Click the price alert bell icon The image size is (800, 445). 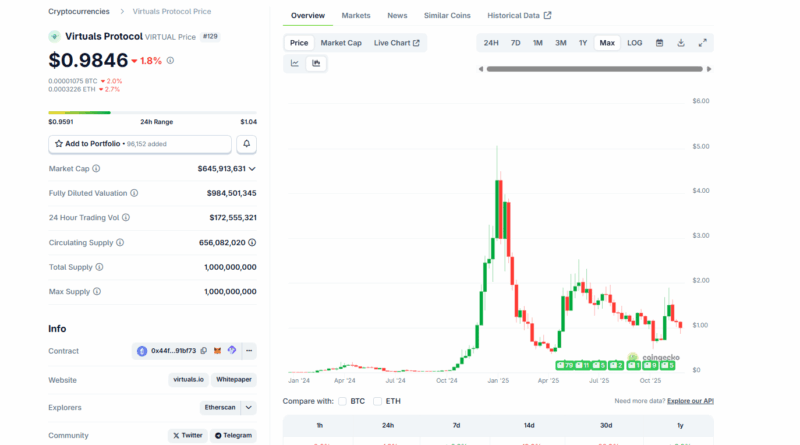246,144
